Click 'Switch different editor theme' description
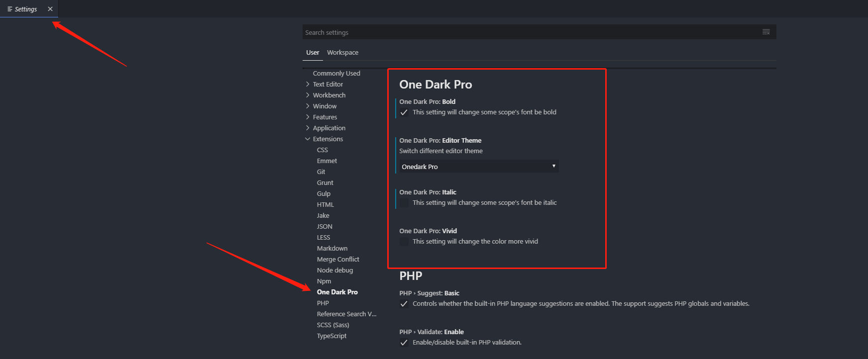 point(441,151)
